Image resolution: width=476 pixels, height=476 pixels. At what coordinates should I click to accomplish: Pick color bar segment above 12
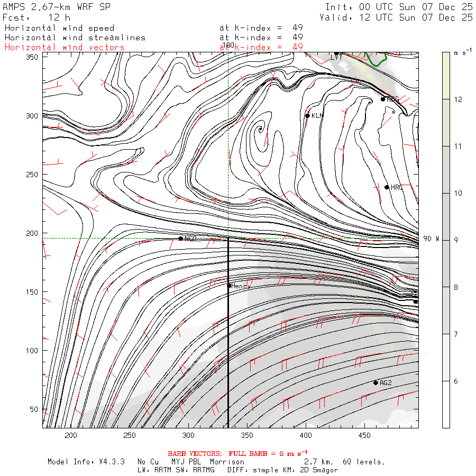pos(446,76)
